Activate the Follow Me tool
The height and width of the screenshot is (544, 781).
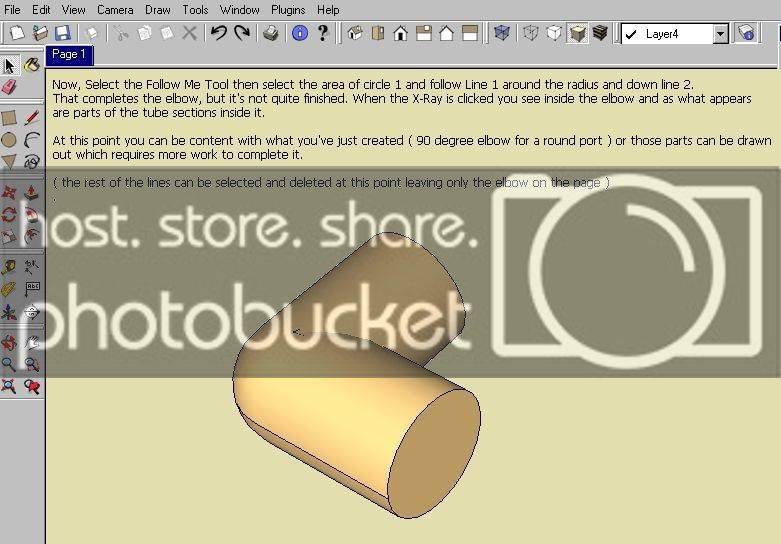32,215
